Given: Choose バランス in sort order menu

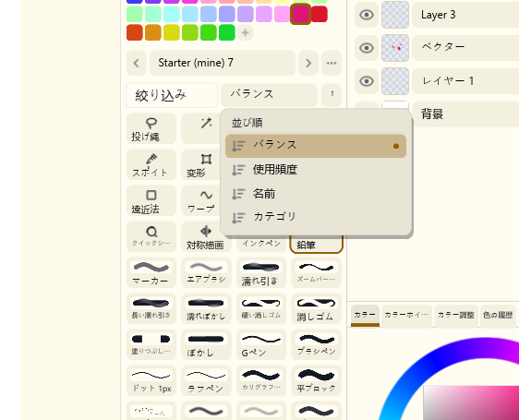Looking at the screenshot, I should pyautogui.click(x=316, y=146).
